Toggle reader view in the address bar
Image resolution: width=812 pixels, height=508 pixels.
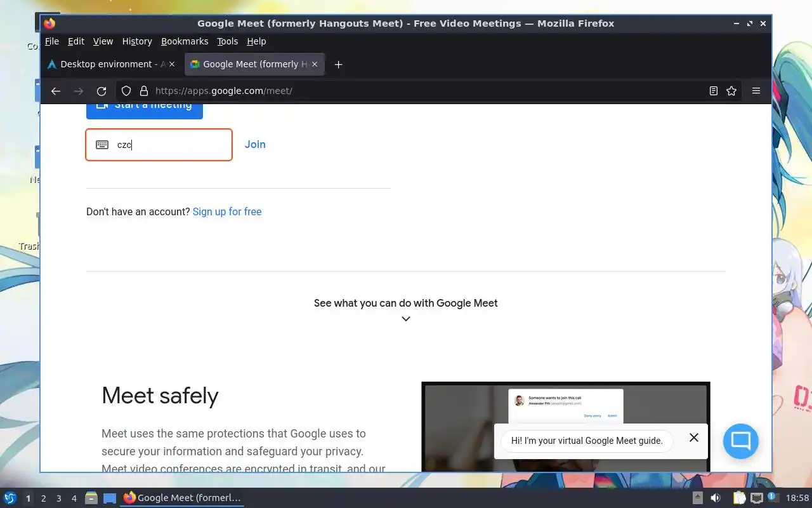(714, 91)
